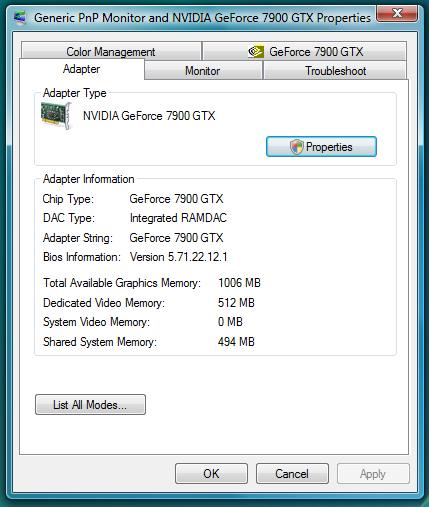Select the NVIDIA GeForce 7900 GTX adapter name
Screen dimensions: 429x507
point(149,116)
